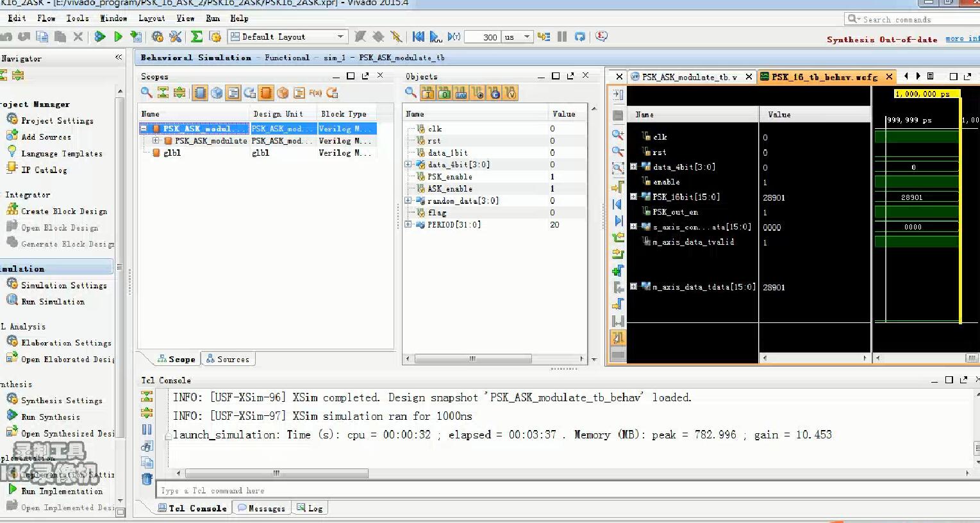The image size is (980, 523).
Task: Go to next transition in waveform
Action: pos(618,220)
